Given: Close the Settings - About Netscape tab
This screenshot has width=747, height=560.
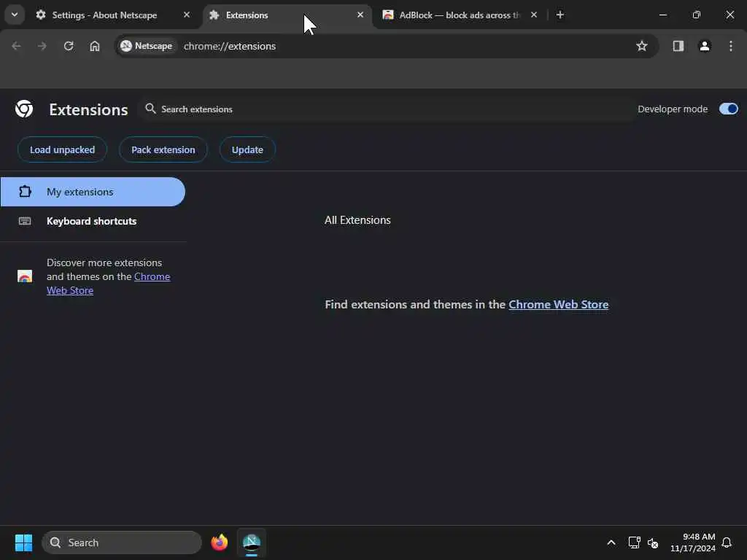Looking at the screenshot, I should pyautogui.click(x=187, y=15).
